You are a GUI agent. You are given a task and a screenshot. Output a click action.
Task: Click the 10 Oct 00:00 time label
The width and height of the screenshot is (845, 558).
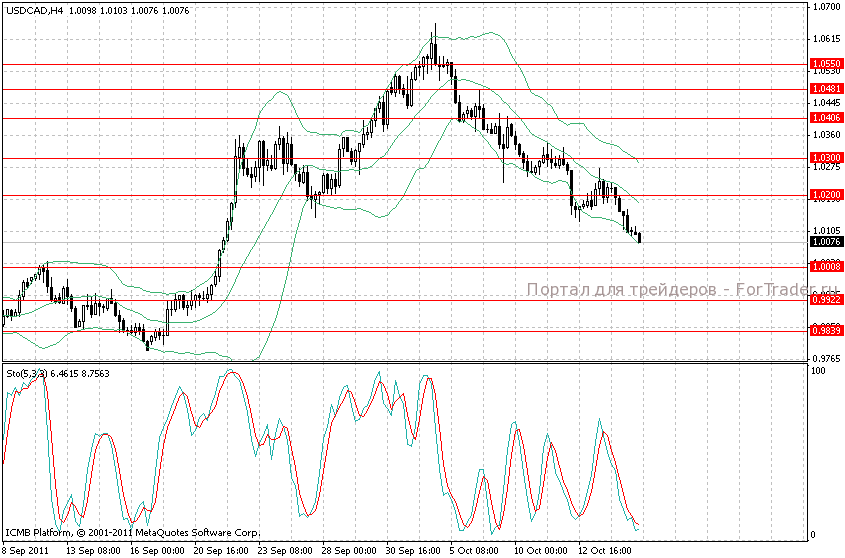click(x=541, y=551)
